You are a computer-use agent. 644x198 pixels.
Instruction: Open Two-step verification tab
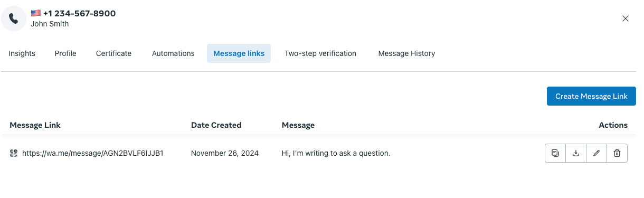click(x=320, y=53)
